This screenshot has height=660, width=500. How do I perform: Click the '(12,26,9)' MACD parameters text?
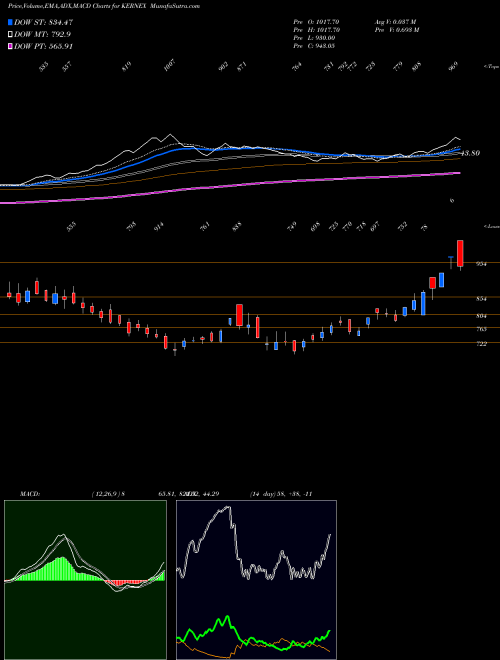[106, 494]
